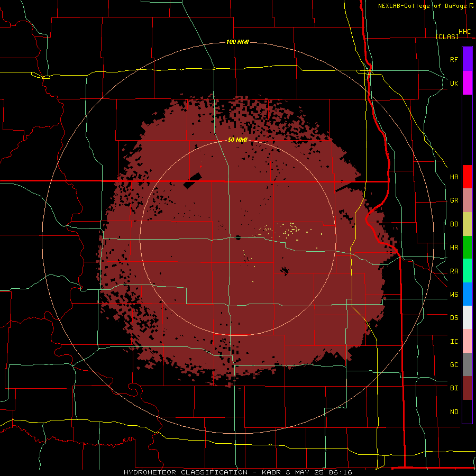Viewport: 476px width, 476px height.
Task: Click the 'ND' legend label
Action: tap(454, 412)
